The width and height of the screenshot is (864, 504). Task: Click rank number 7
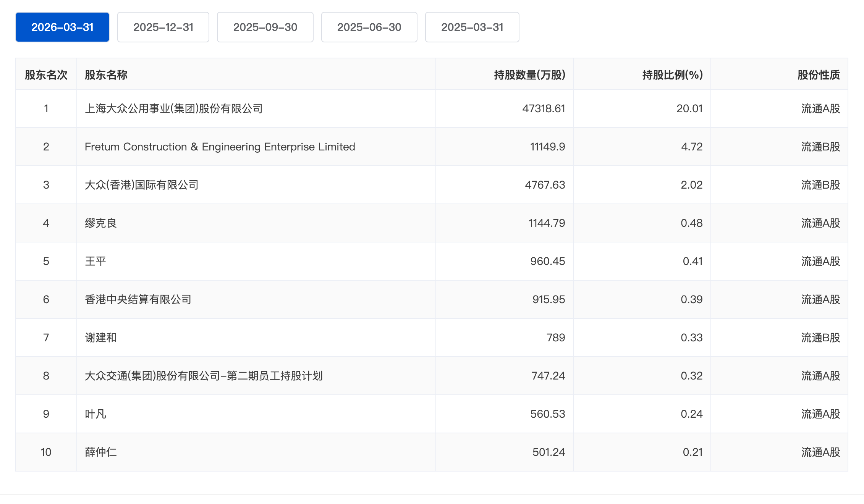tap(46, 338)
